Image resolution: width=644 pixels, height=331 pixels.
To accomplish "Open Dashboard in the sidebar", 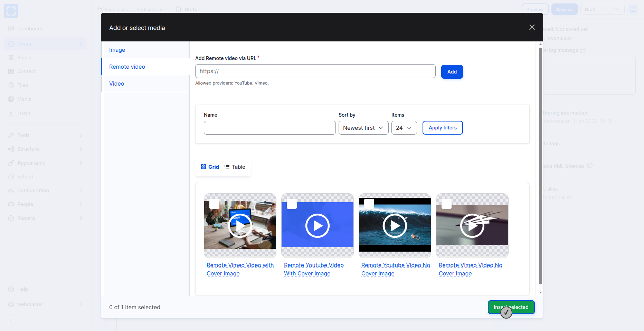I will tap(30, 29).
